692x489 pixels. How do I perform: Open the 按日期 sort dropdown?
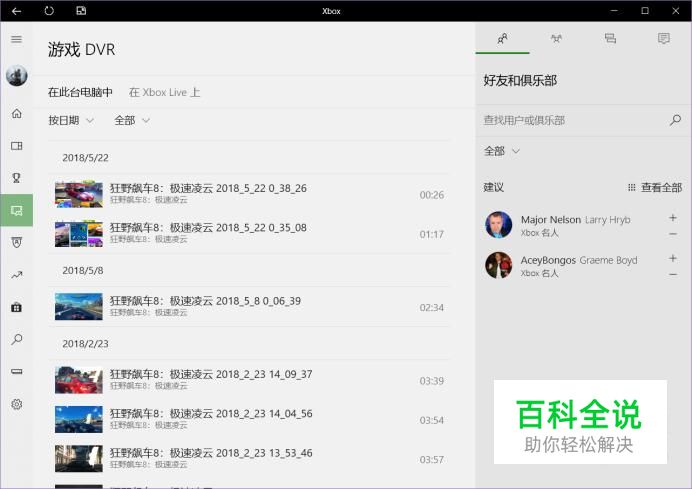click(71, 120)
